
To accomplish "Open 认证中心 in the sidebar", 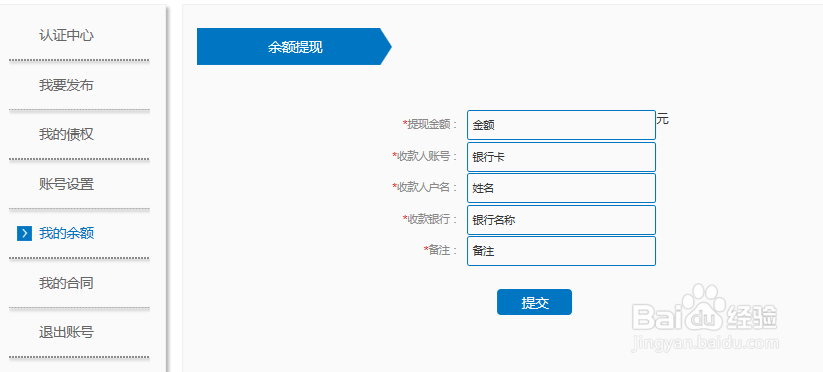I will (x=66, y=36).
